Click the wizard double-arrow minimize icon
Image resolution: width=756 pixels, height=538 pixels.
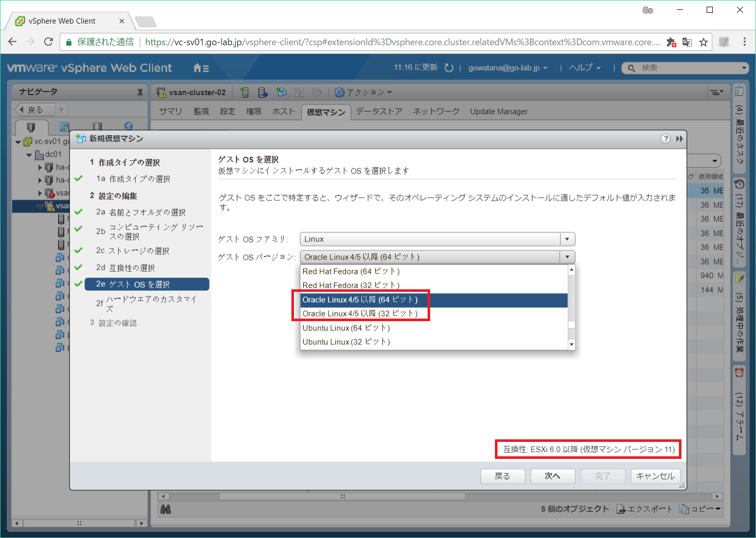pos(679,139)
